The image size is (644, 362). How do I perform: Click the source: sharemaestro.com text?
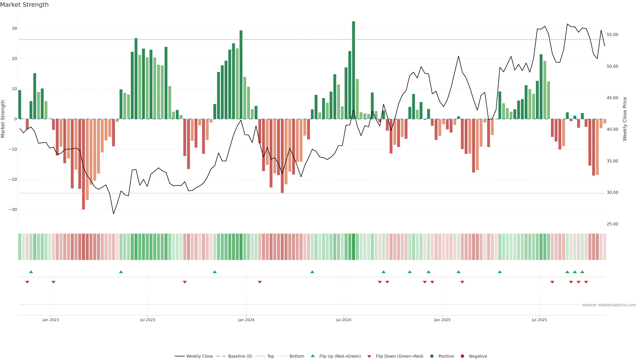tap(609, 305)
